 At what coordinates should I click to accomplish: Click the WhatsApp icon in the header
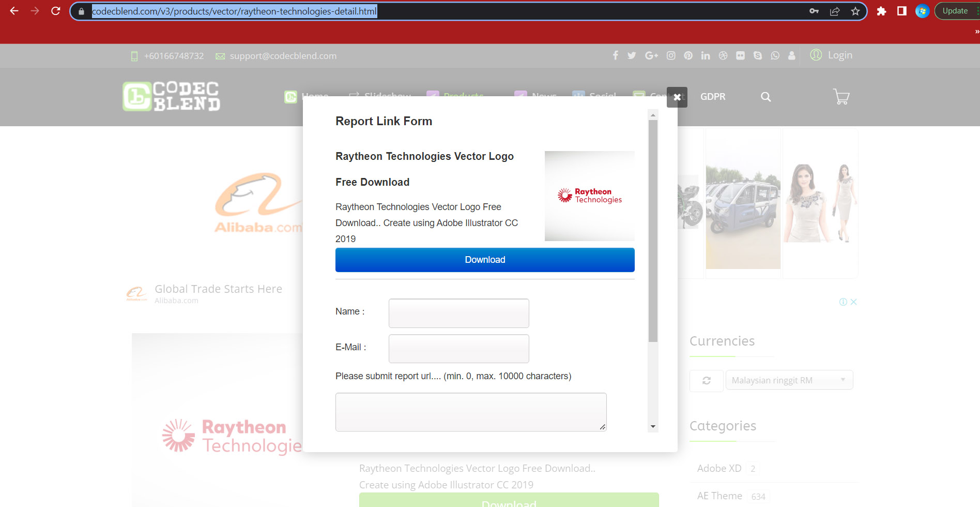pos(775,55)
